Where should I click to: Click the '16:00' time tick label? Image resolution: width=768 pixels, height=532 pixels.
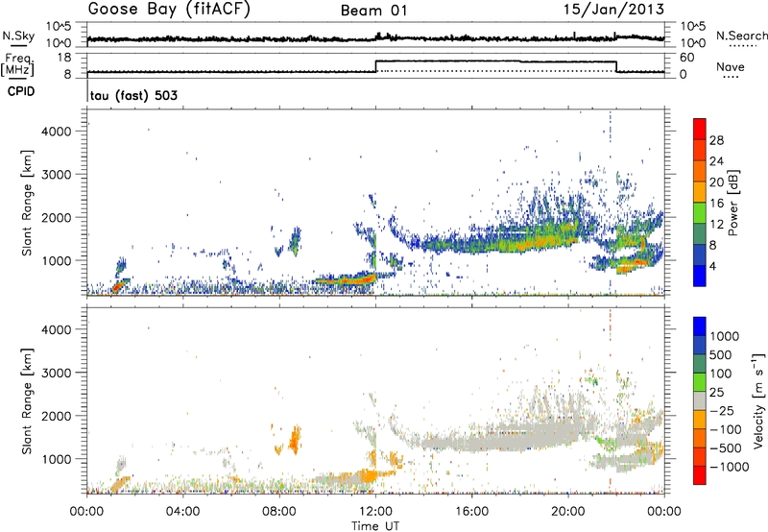click(471, 512)
